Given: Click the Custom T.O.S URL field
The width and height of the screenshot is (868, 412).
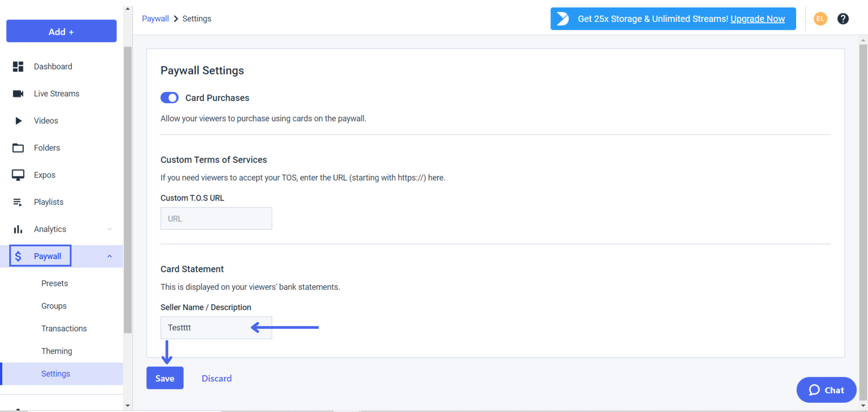Looking at the screenshot, I should [x=216, y=218].
